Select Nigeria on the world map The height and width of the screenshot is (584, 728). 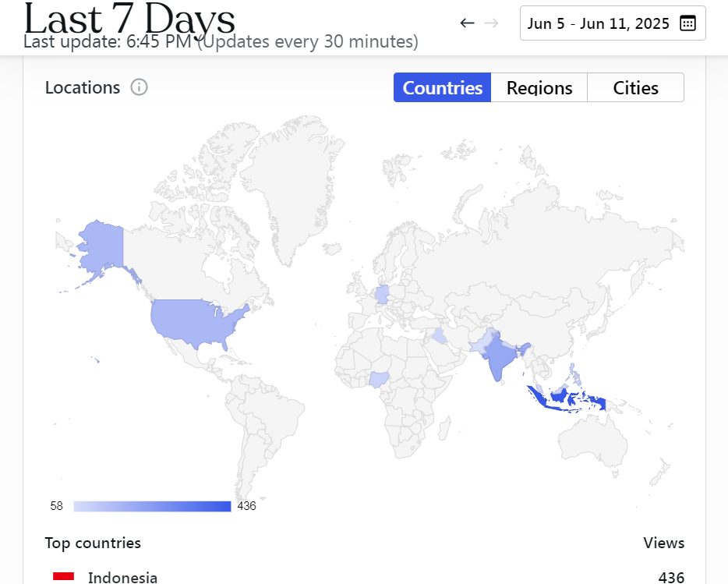point(380,379)
